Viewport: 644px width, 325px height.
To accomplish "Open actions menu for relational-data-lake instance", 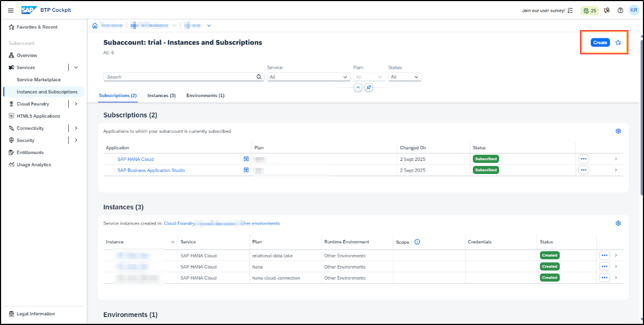I will (604, 255).
